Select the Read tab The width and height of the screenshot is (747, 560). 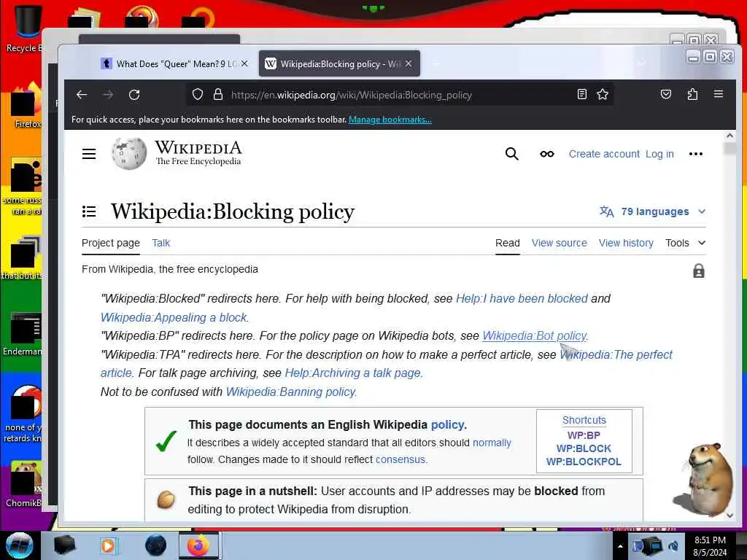508,243
